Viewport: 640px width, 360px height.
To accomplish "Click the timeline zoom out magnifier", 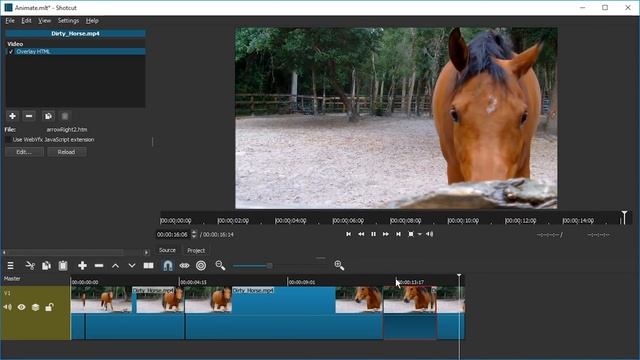I will (220, 266).
